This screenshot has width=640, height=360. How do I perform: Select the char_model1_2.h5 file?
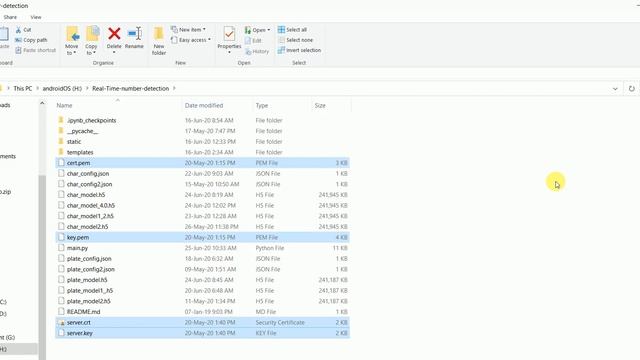202,216
